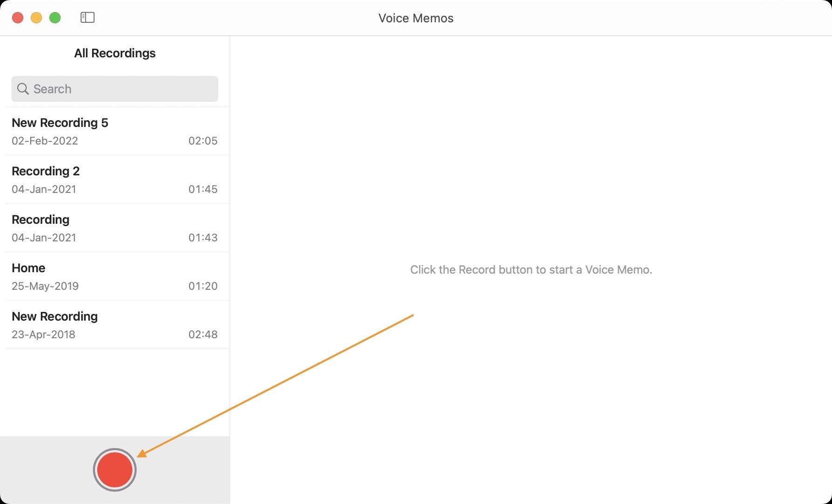Click the 02:05 duration label
The width and height of the screenshot is (832, 504).
click(x=203, y=141)
